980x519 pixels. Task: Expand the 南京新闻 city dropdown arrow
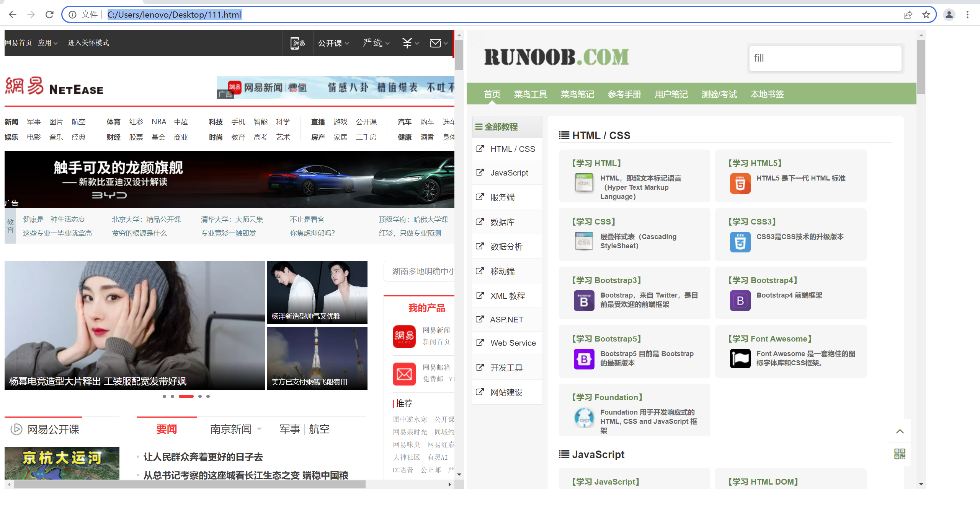259,429
